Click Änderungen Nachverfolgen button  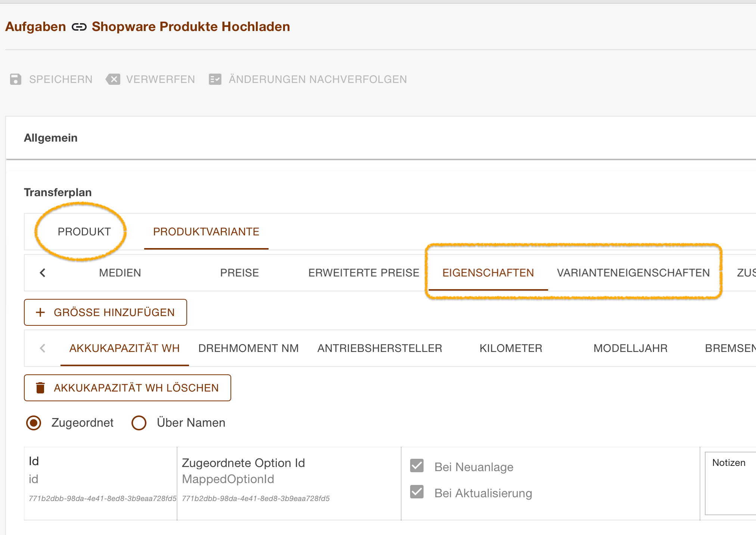pyautogui.click(x=308, y=79)
